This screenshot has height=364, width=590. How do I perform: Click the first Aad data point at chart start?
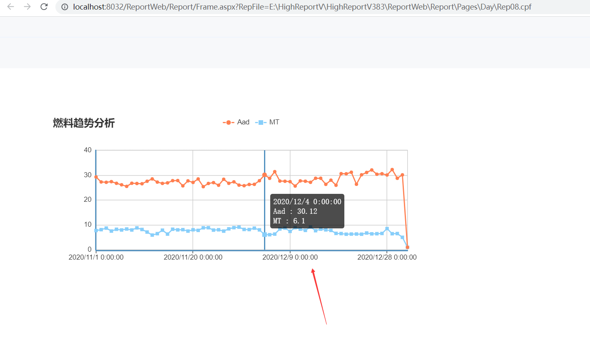(x=96, y=177)
